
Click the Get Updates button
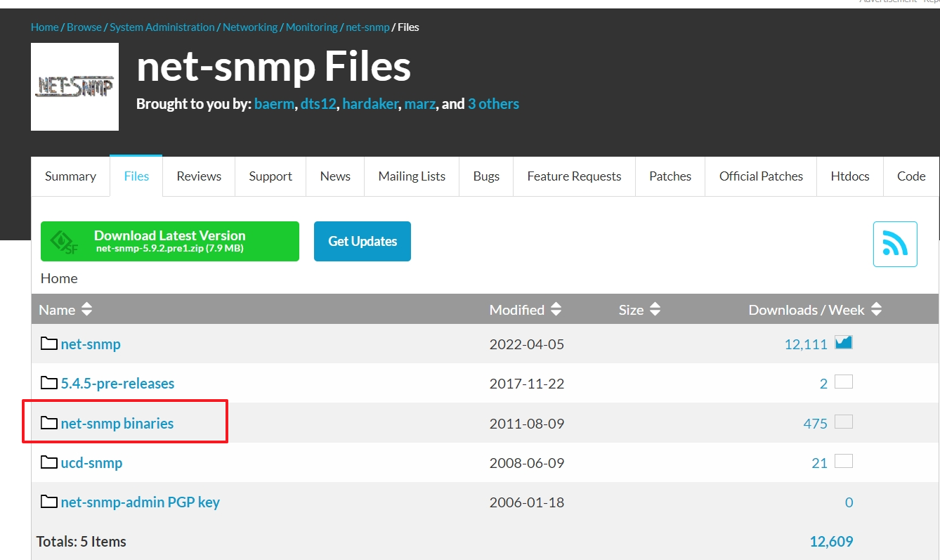pyautogui.click(x=363, y=241)
